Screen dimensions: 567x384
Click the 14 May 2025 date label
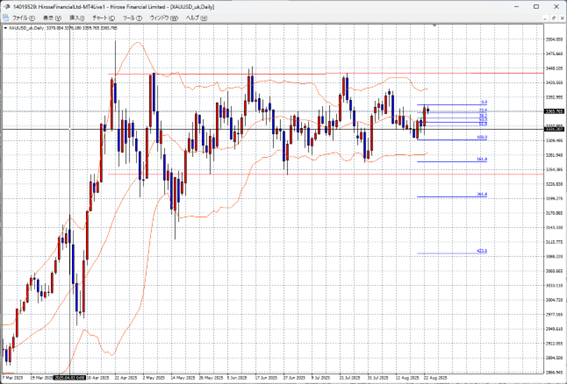coord(183,377)
